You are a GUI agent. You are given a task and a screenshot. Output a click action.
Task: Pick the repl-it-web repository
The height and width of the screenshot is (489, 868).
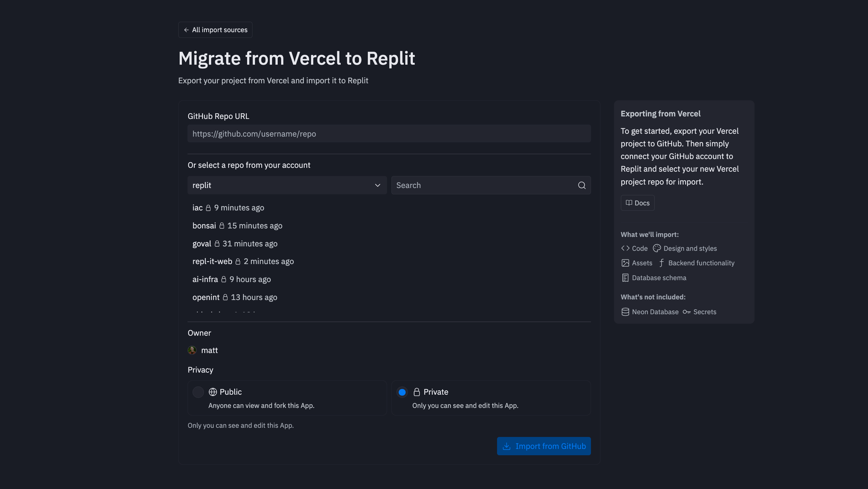212,261
